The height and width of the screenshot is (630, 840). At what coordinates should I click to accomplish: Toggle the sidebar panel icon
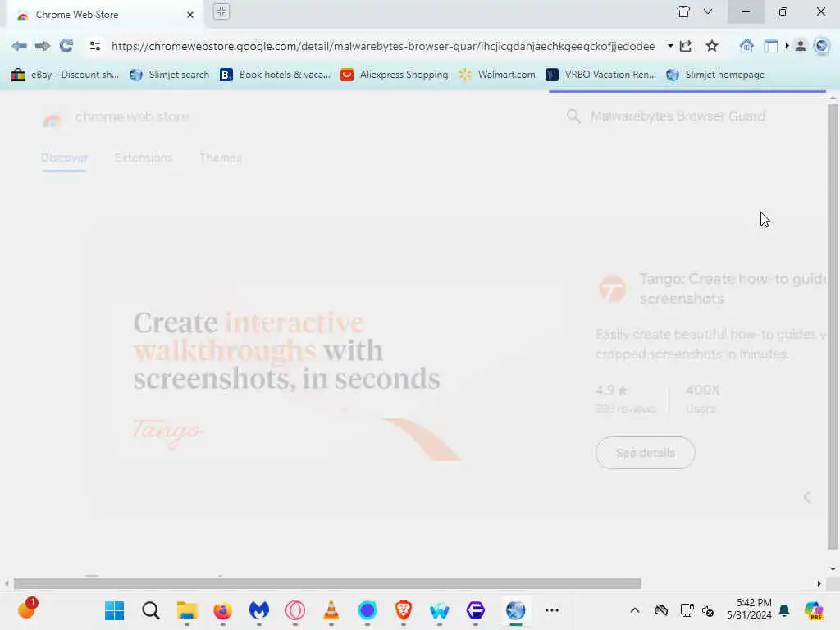click(x=771, y=47)
